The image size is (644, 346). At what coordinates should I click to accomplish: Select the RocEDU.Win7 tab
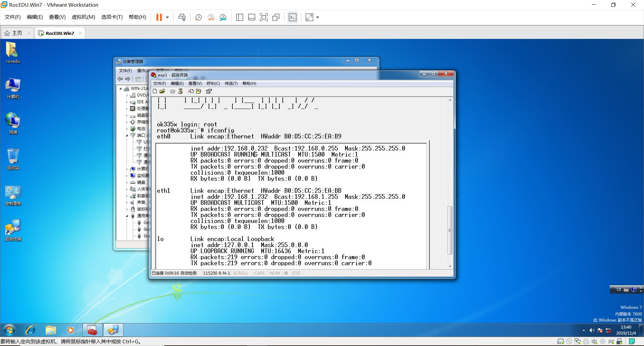click(60, 33)
